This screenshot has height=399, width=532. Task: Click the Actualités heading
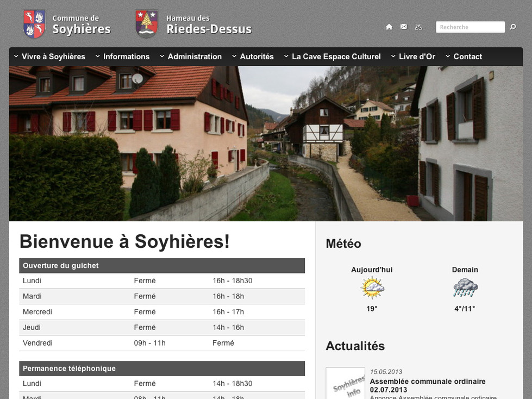(355, 346)
